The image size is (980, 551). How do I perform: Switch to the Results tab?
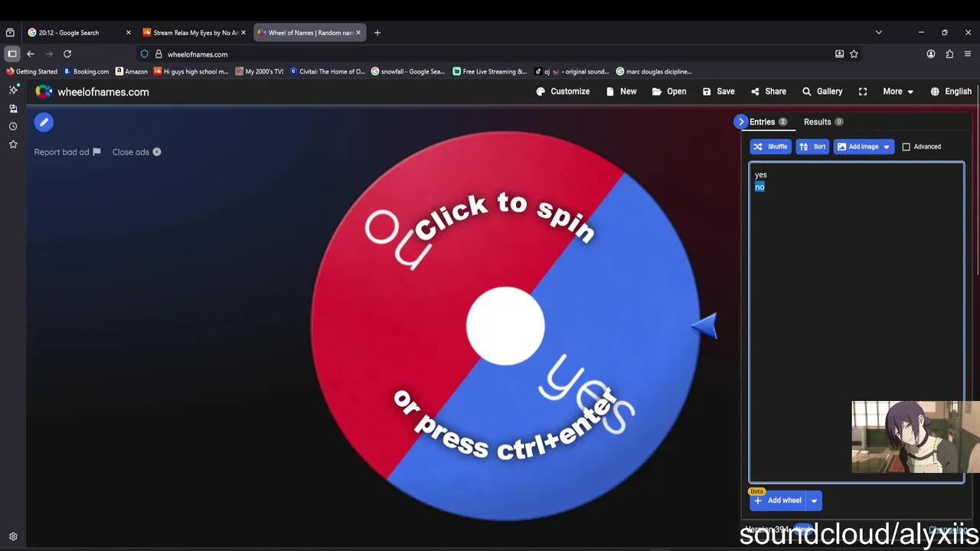823,122
